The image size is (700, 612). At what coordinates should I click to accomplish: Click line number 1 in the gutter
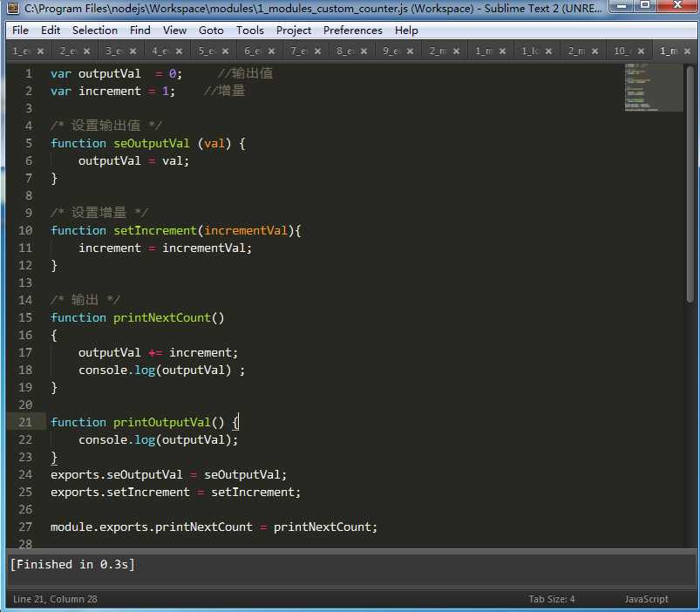point(29,73)
